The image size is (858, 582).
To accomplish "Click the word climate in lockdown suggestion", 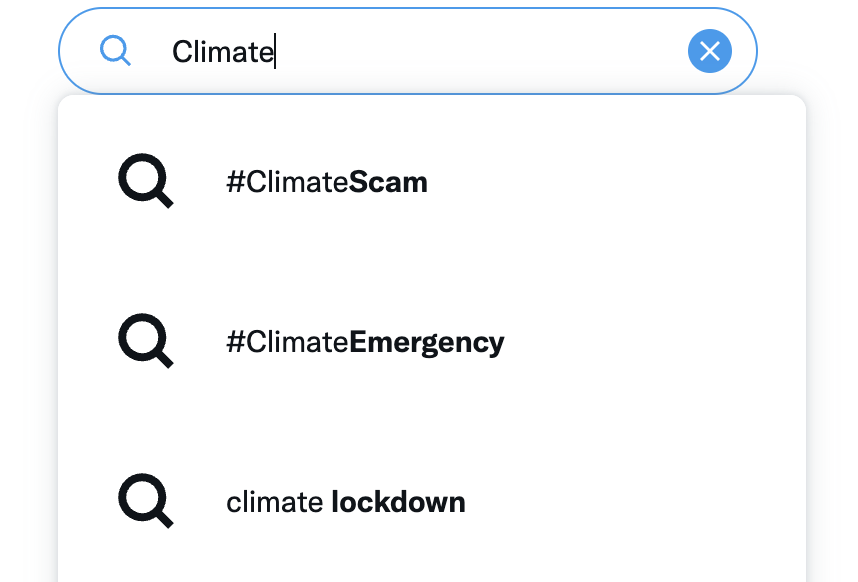I will pos(275,502).
